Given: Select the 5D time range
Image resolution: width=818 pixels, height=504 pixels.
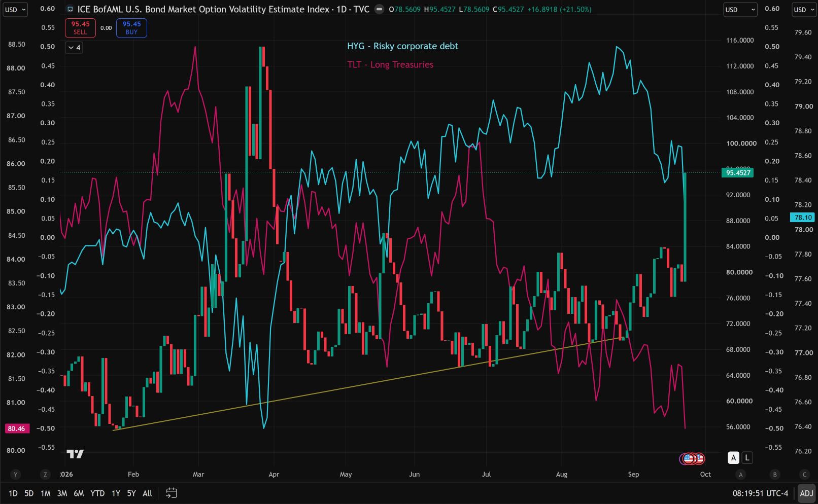Looking at the screenshot, I should click(29, 493).
